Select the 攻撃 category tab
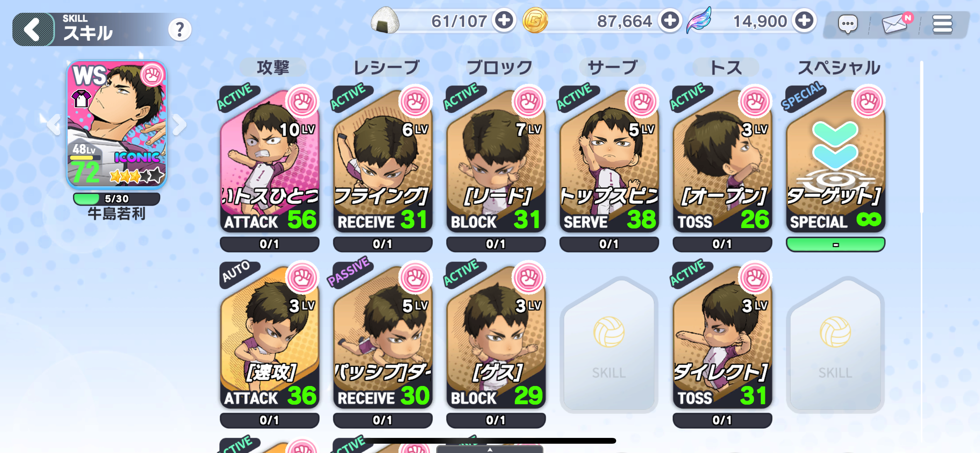 coord(273,67)
